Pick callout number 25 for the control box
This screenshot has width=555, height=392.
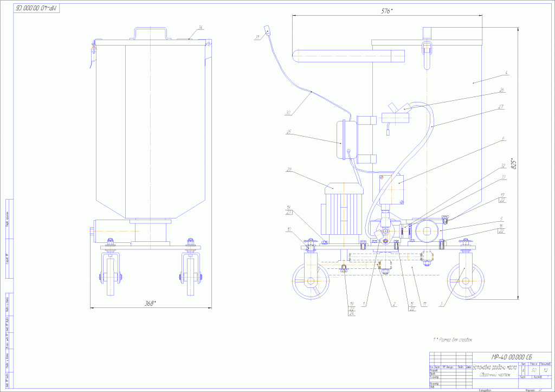[288, 132]
